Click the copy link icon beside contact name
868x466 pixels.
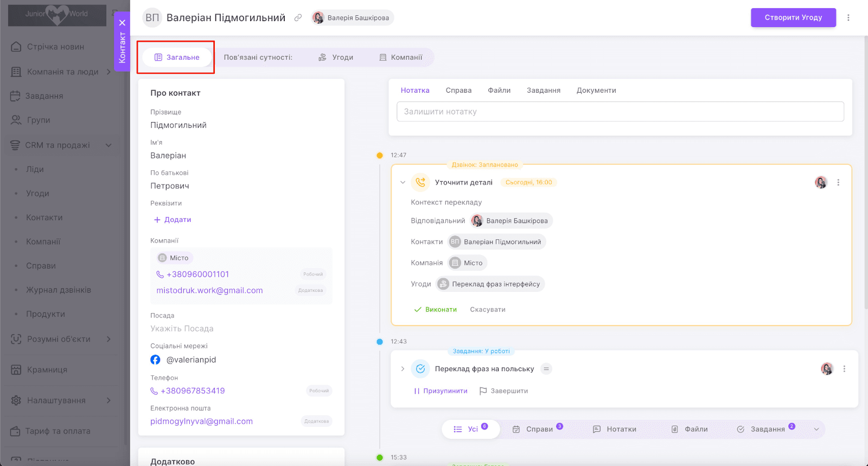pos(298,18)
